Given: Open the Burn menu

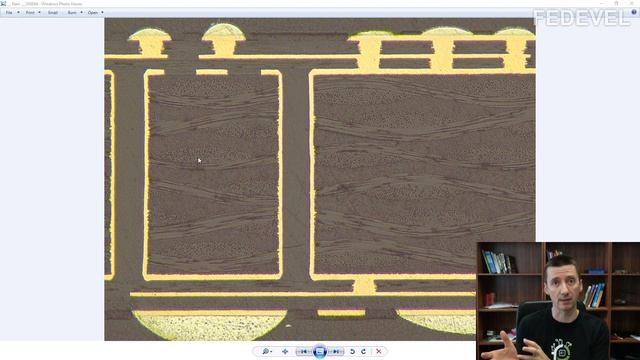Looking at the screenshot, I should pos(72,13).
